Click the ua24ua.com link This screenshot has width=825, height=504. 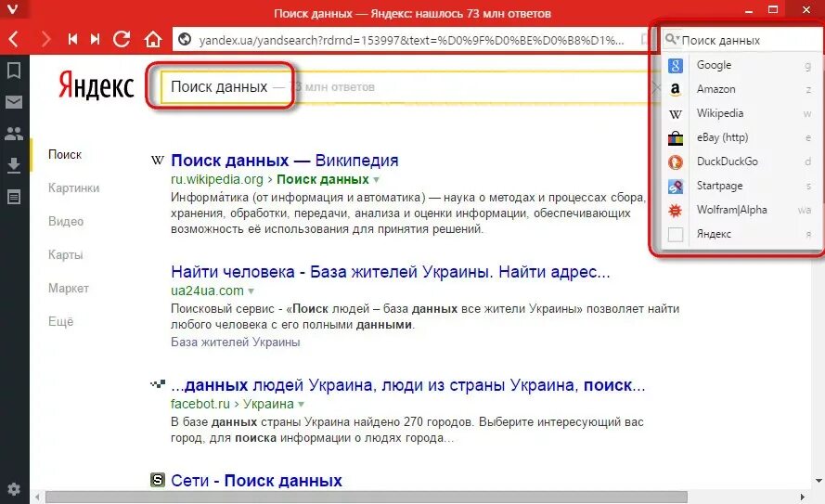pyautogui.click(x=207, y=291)
